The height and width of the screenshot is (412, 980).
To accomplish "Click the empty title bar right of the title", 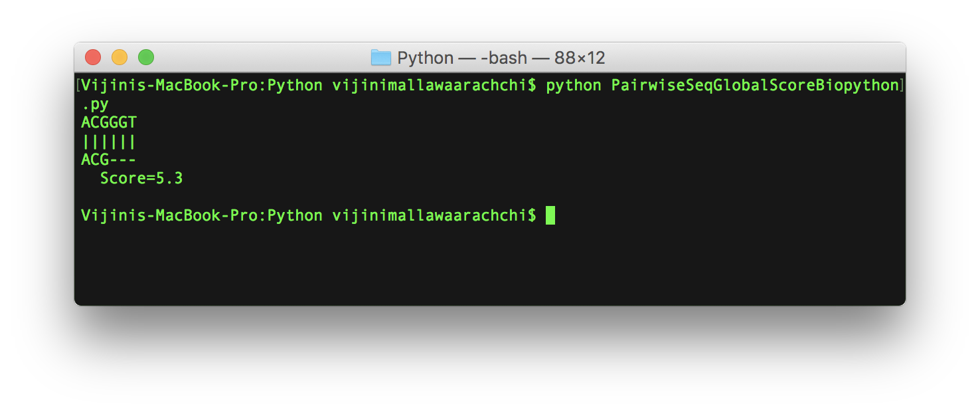I will click(x=750, y=58).
